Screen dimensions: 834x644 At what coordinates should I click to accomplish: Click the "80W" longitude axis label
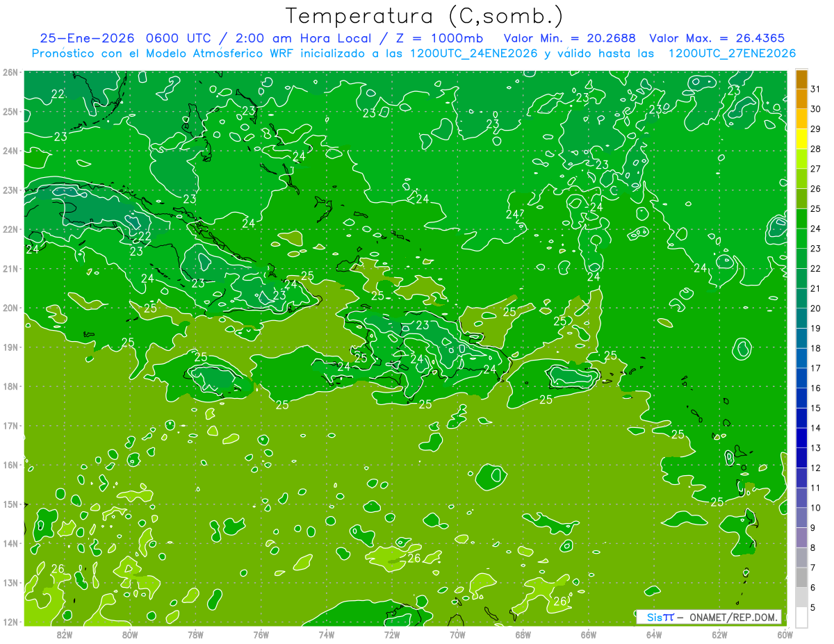(130, 634)
